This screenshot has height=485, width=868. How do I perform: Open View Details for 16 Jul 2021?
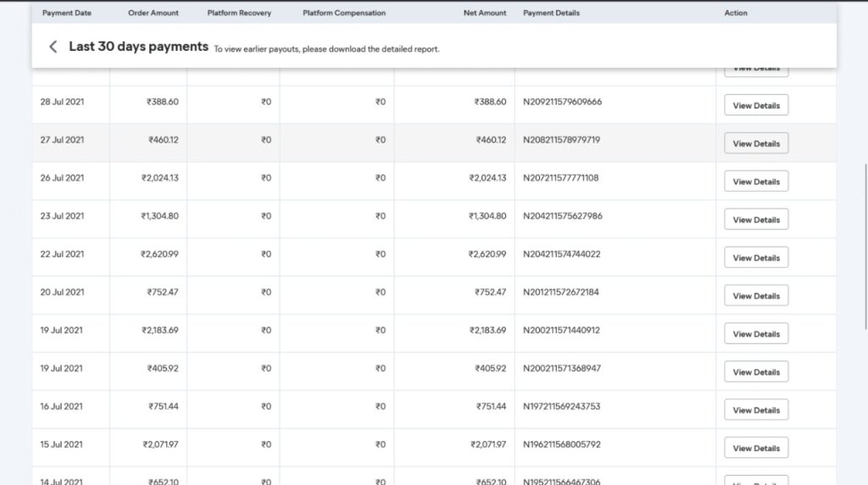[x=756, y=410]
